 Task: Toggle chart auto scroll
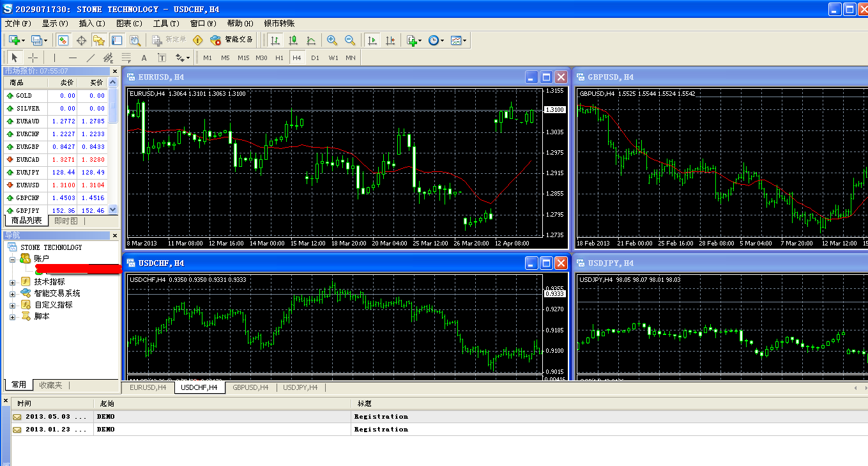tap(372, 40)
